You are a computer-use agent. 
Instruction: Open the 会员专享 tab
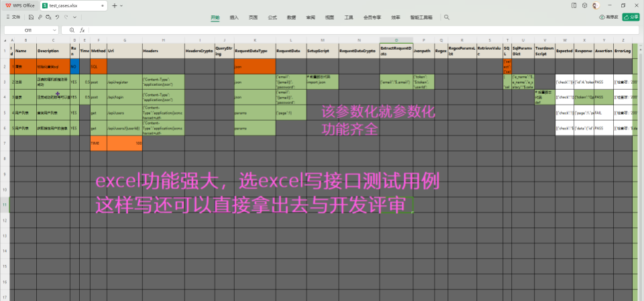tap(372, 17)
